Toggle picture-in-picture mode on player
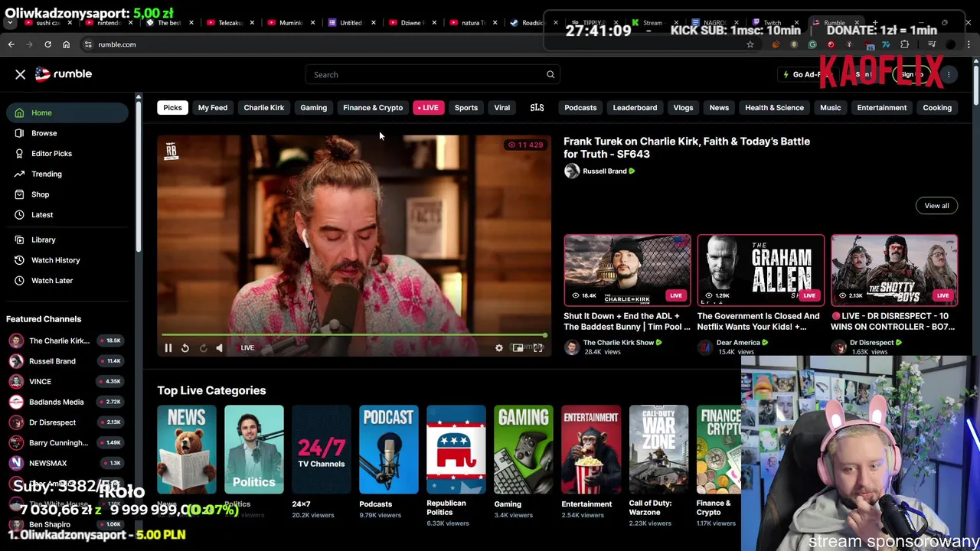 coord(518,348)
